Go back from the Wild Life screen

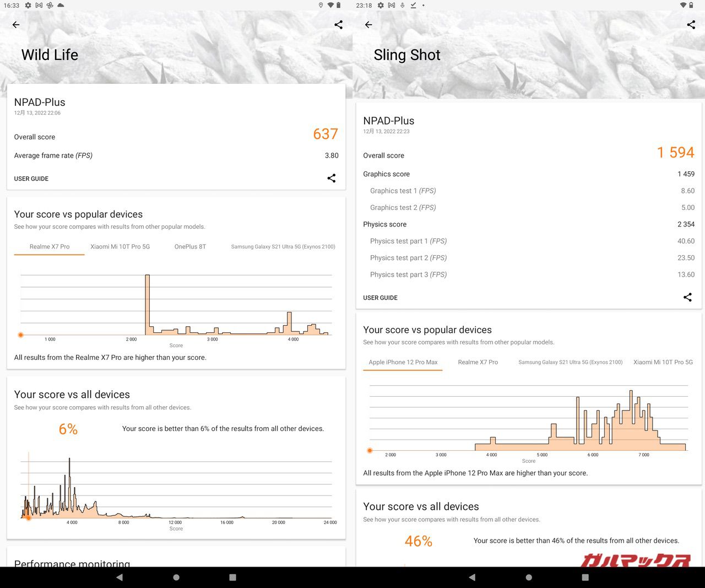16,25
